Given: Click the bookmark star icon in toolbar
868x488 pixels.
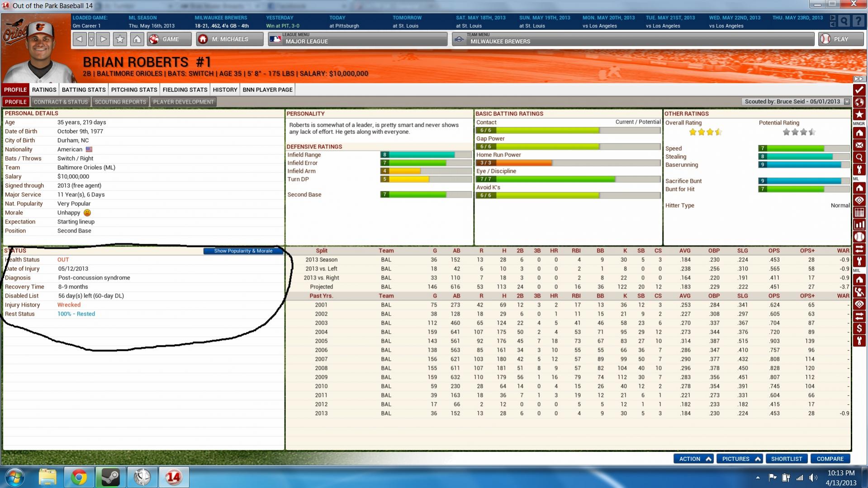Looking at the screenshot, I should tap(120, 39).
